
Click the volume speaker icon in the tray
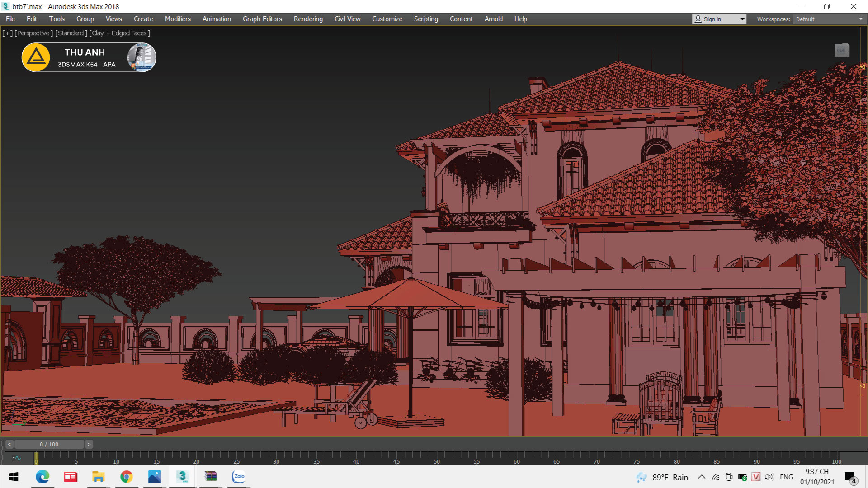click(769, 477)
